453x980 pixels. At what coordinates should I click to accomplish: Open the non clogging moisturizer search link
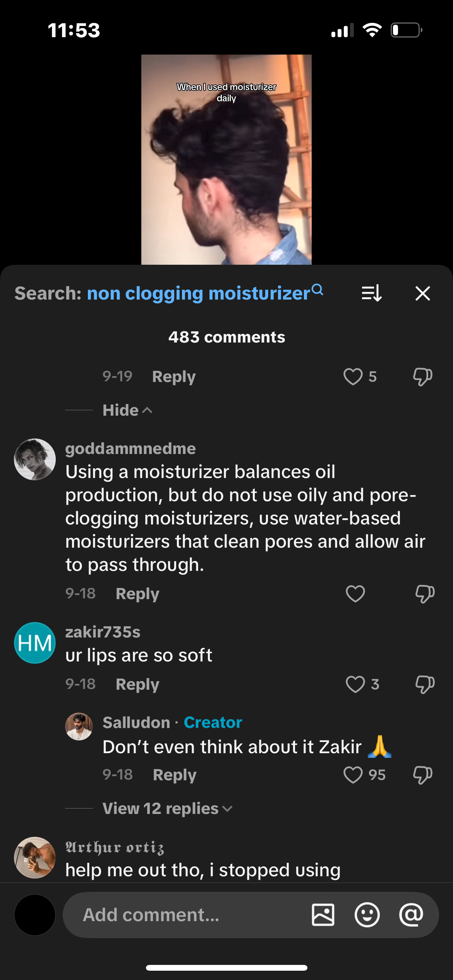(198, 293)
